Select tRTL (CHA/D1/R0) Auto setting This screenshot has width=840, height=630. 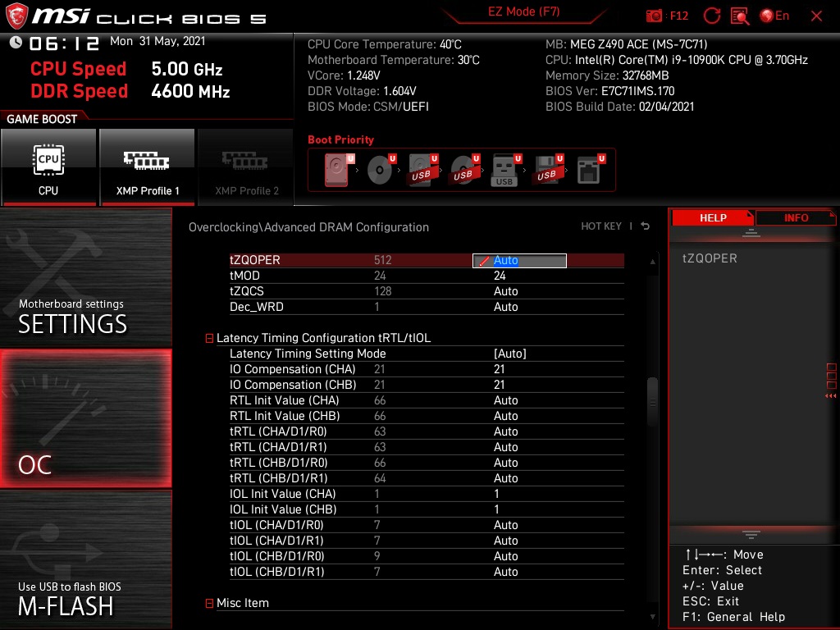click(x=505, y=431)
